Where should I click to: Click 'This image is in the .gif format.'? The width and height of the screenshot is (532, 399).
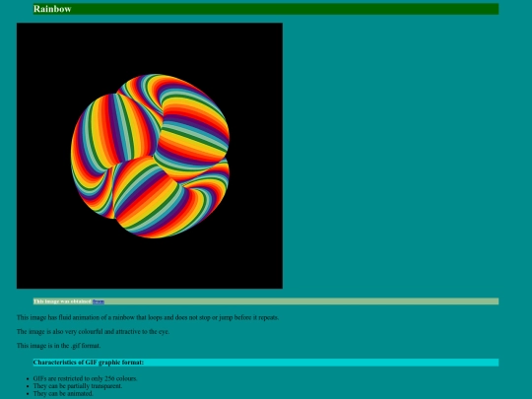click(x=58, y=346)
